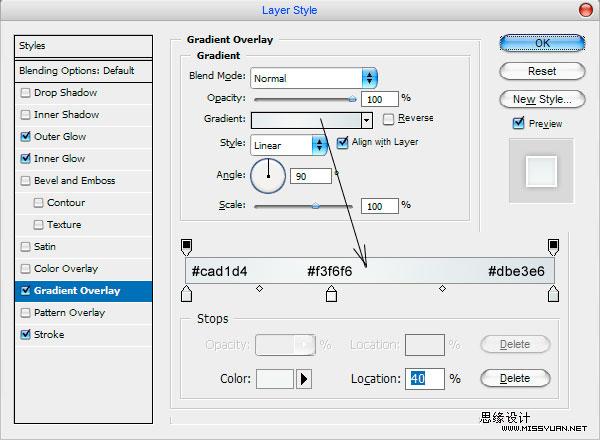Image resolution: width=600 pixels, height=440 pixels.
Task: Open the Style Linear dropdown
Action: click(x=289, y=145)
